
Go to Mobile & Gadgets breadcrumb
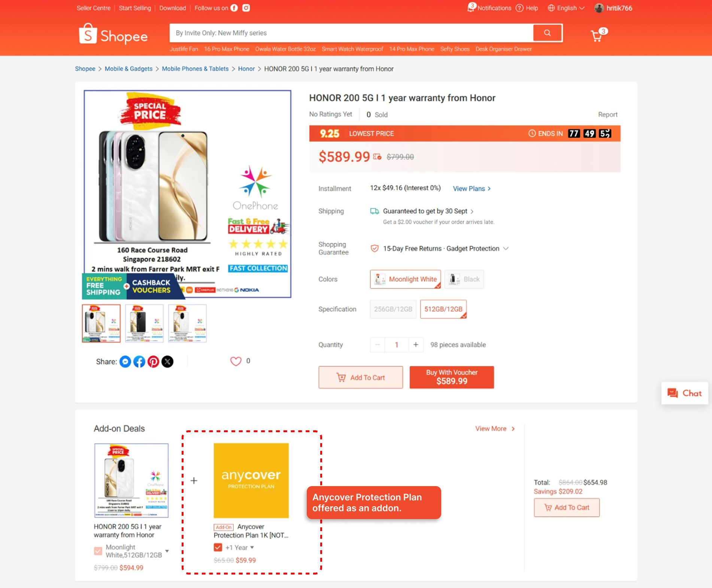pos(128,69)
